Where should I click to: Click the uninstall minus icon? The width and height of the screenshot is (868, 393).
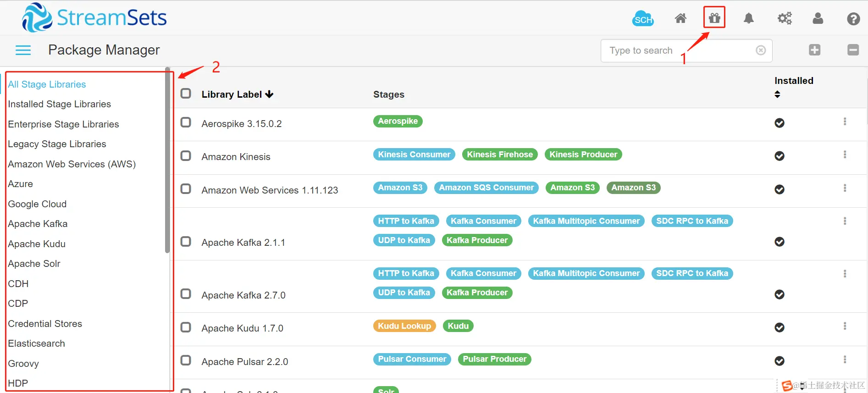(853, 50)
